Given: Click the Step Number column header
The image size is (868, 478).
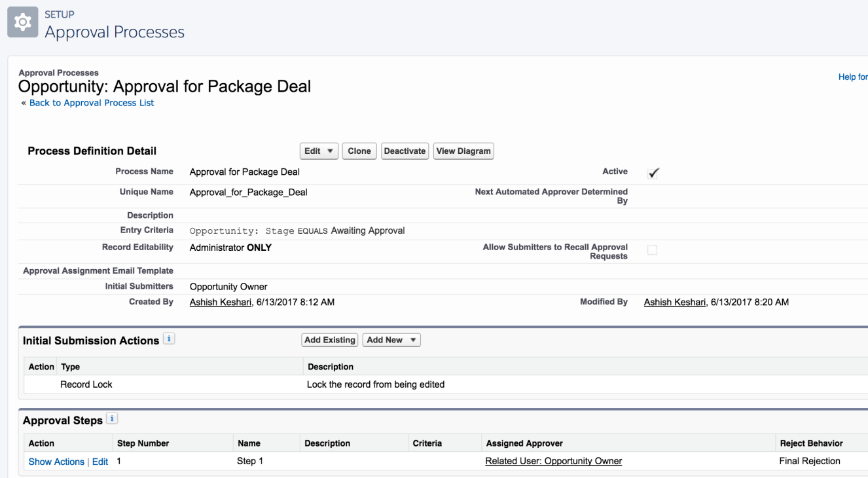Looking at the screenshot, I should click(143, 443).
